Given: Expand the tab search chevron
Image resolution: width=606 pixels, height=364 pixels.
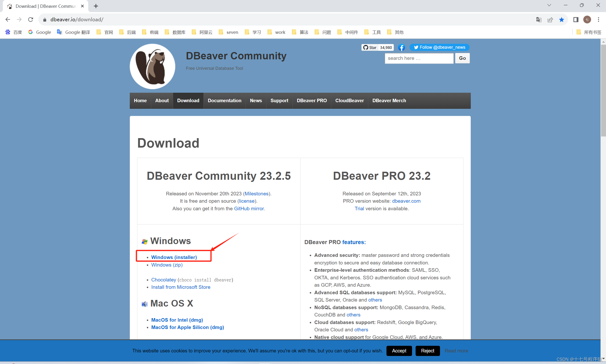Looking at the screenshot, I should (549, 5).
